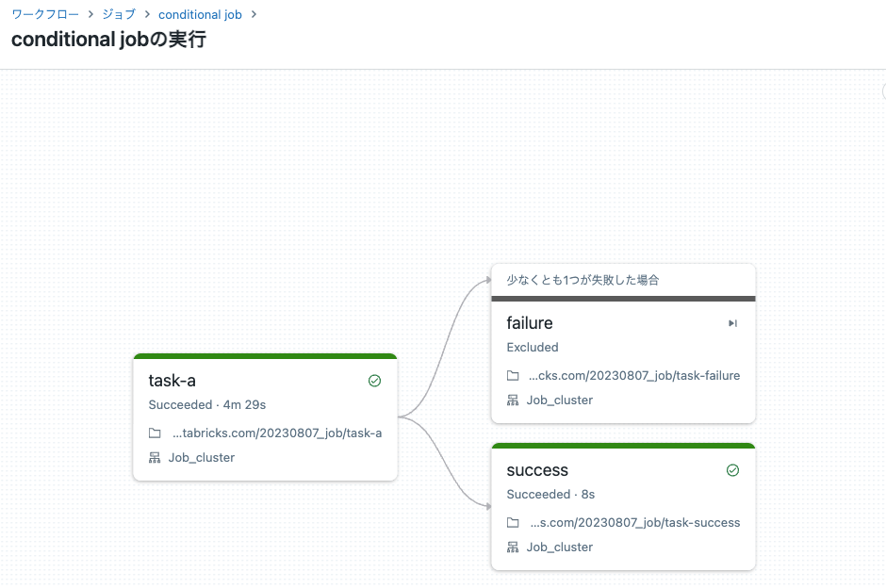Click the task-a success checkmark icon

pyautogui.click(x=374, y=381)
